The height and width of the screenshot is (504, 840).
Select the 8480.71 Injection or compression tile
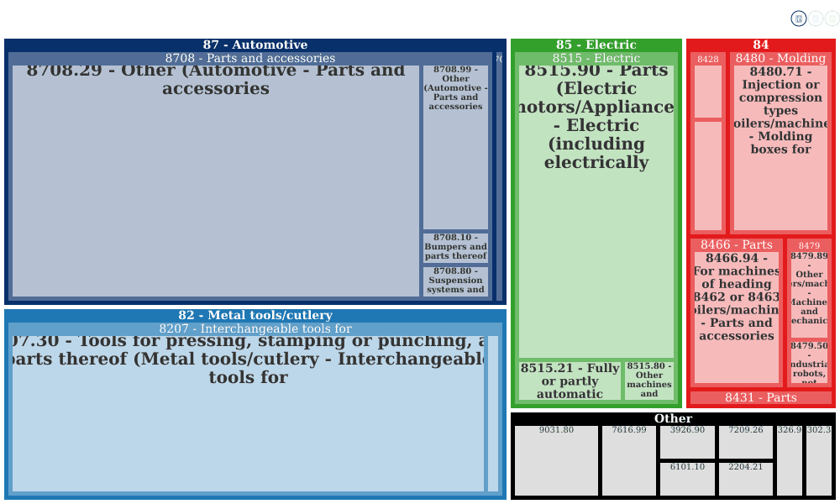pyautogui.click(x=780, y=148)
